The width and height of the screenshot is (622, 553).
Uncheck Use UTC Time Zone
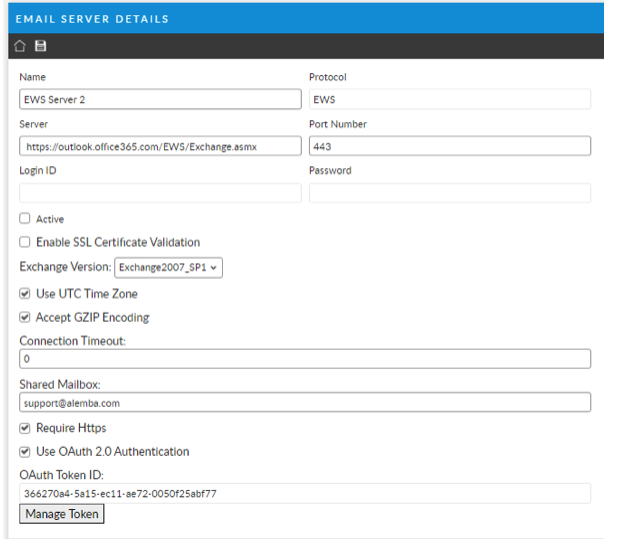(25, 294)
